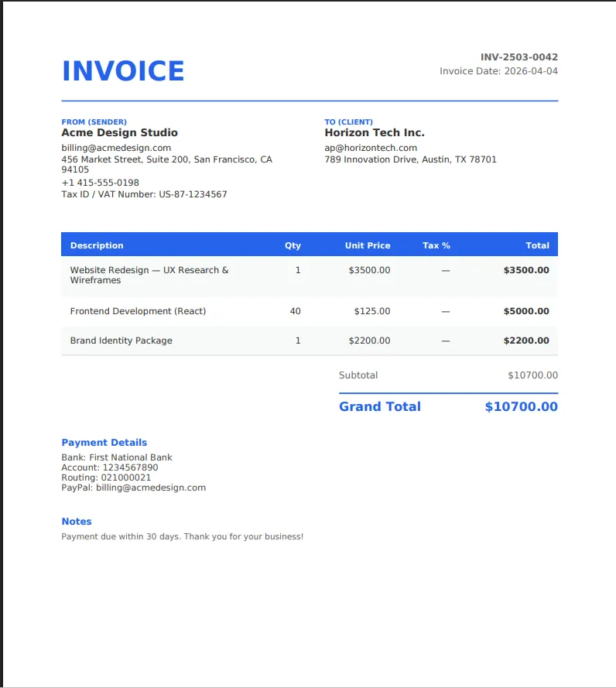Click the TO (CLIENT) label
Screen dimensions: 616x688
(349, 122)
